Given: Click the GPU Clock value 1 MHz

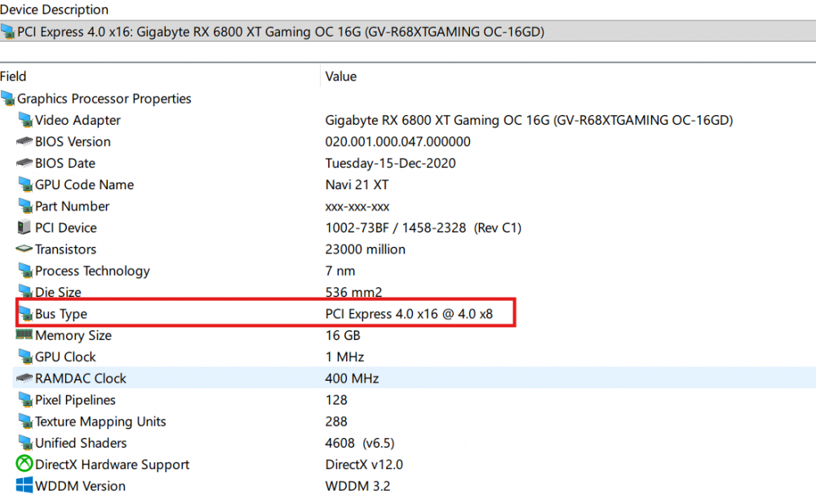Looking at the screenshot, I should coord(344,357).
